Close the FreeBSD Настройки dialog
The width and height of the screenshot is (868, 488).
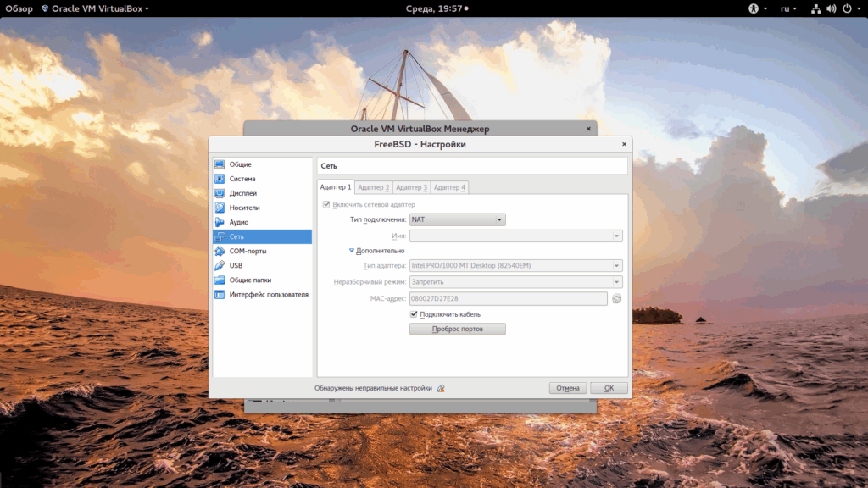(x=624, y=144)
